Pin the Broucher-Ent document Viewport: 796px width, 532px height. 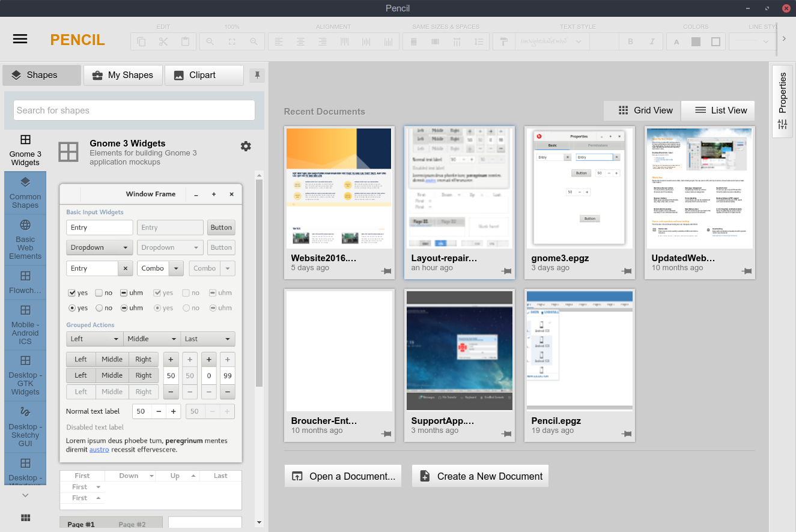[x=386, y=434]
